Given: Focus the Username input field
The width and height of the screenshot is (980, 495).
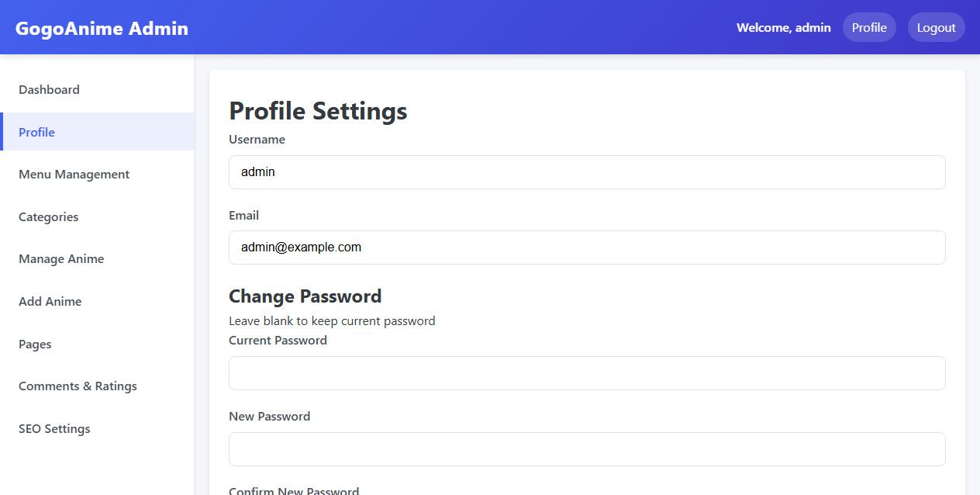Looking at the screenshot, I should 586,172.
